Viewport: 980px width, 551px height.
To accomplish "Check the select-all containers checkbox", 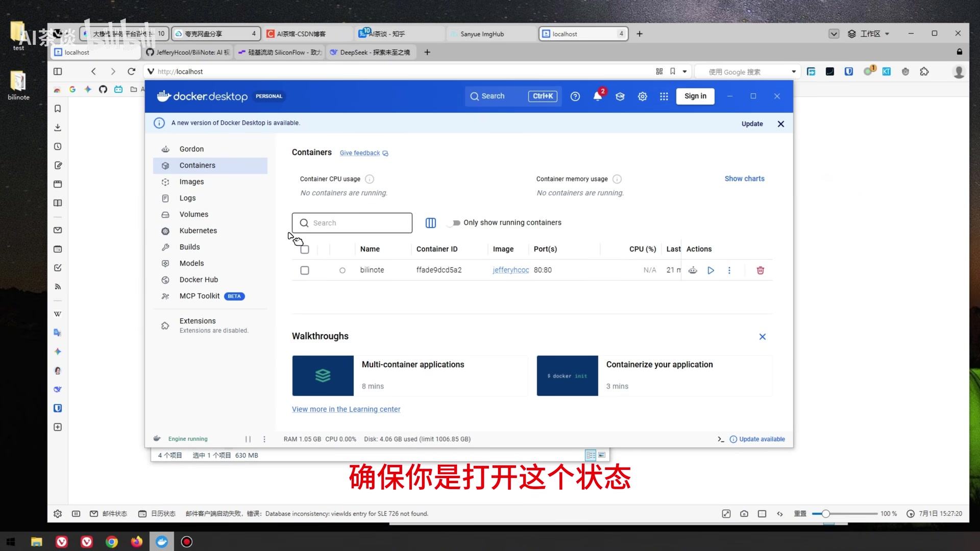I will coord(305,249).
